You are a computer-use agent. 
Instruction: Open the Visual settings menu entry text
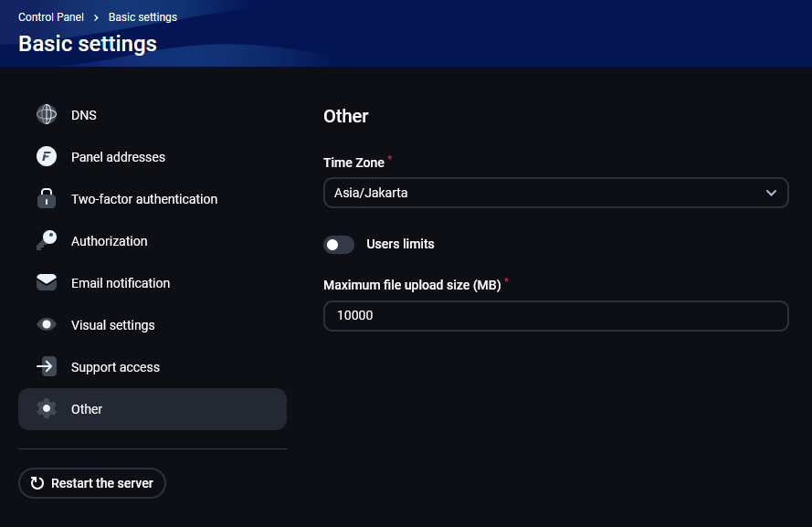pyautogui.click(x=112, y=325)
